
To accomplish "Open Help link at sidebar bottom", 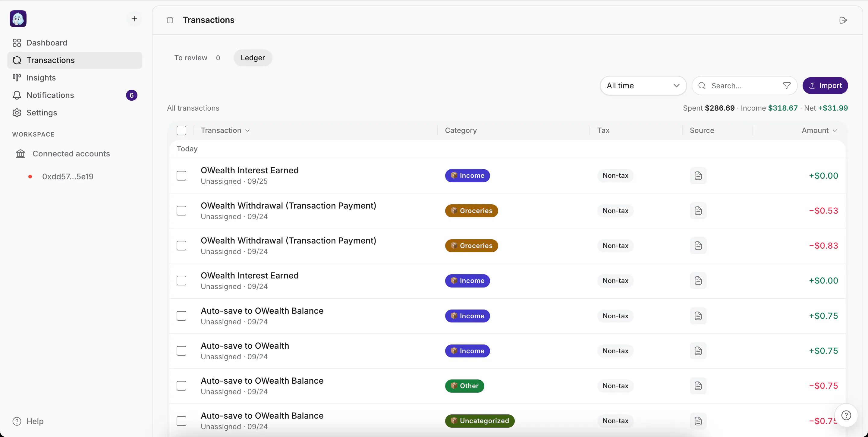I will pos(28,421).
